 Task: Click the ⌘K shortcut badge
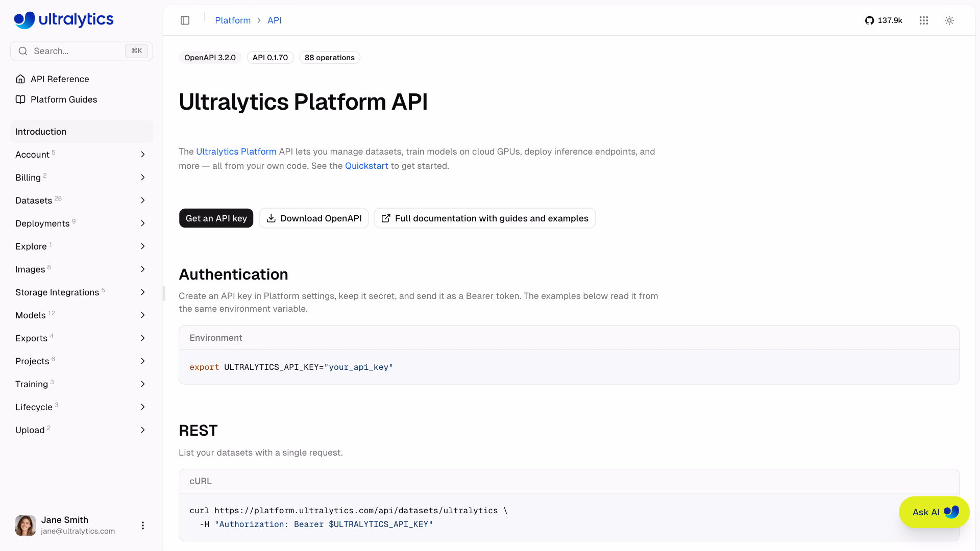pos(136,51)
